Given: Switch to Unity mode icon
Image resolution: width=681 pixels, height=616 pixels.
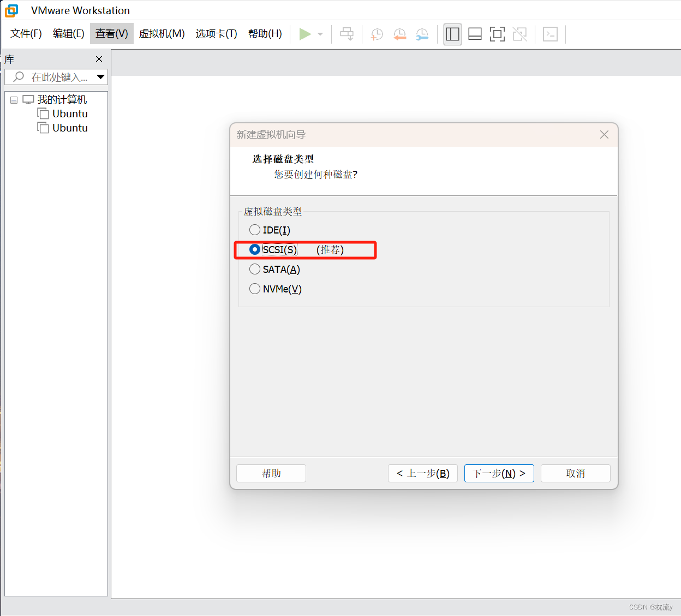Looking at the screenshot, I should coord(519,34).
